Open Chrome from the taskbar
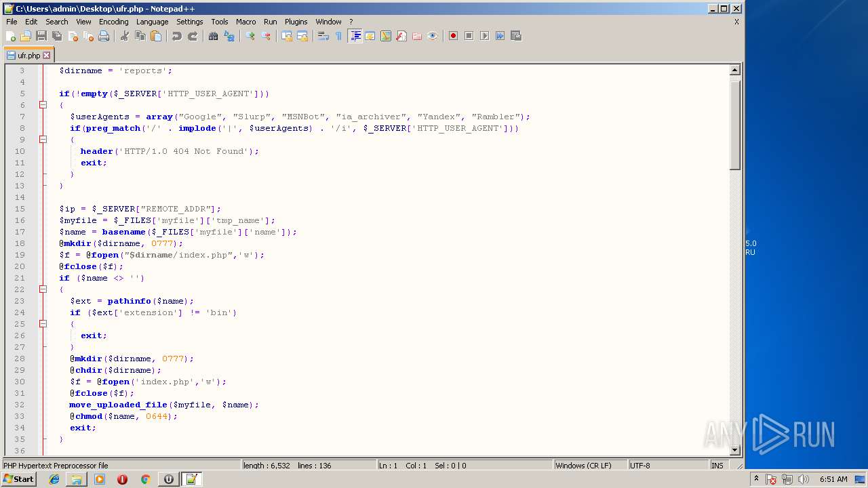Screen dimensions: 868x488 click(145, 479)
